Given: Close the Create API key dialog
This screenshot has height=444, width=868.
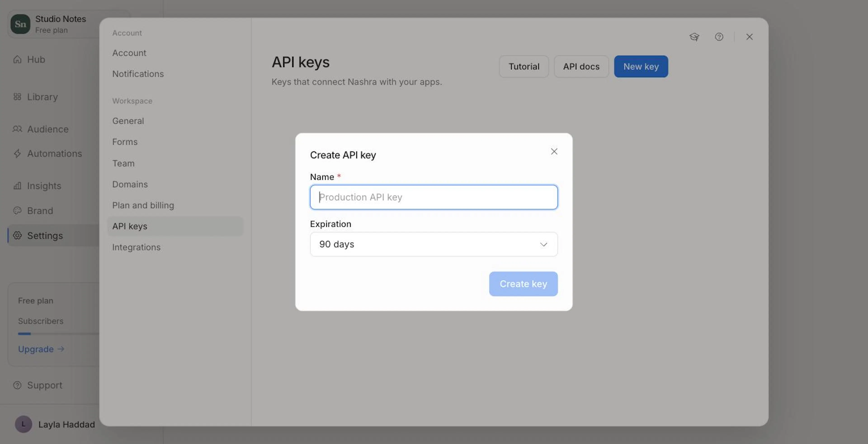Looking at the screenshot, I should [x=554, y=152].
